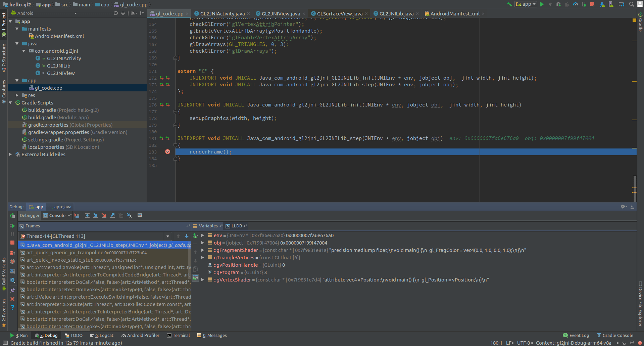Stop the debug session with red square
The image size is (644, 346).
12,243
